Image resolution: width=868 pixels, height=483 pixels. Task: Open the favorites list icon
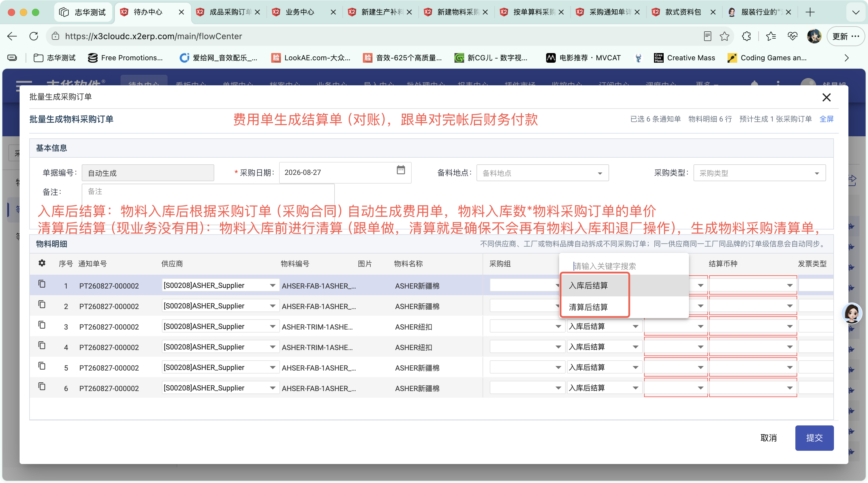click(x=771, y=36)
